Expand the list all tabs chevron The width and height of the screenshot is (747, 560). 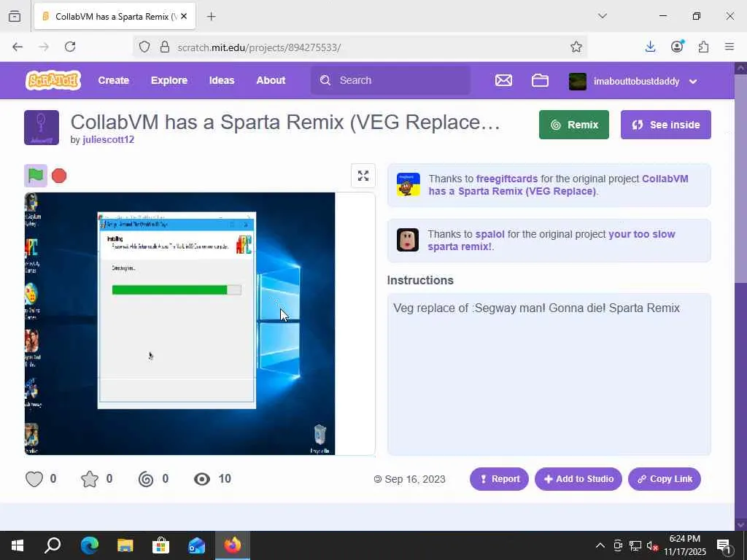pos(602,16)
